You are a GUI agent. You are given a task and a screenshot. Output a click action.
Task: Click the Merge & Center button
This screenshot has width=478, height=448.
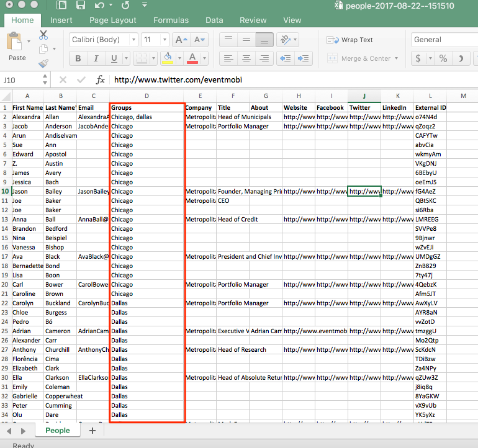pos(359,58)
